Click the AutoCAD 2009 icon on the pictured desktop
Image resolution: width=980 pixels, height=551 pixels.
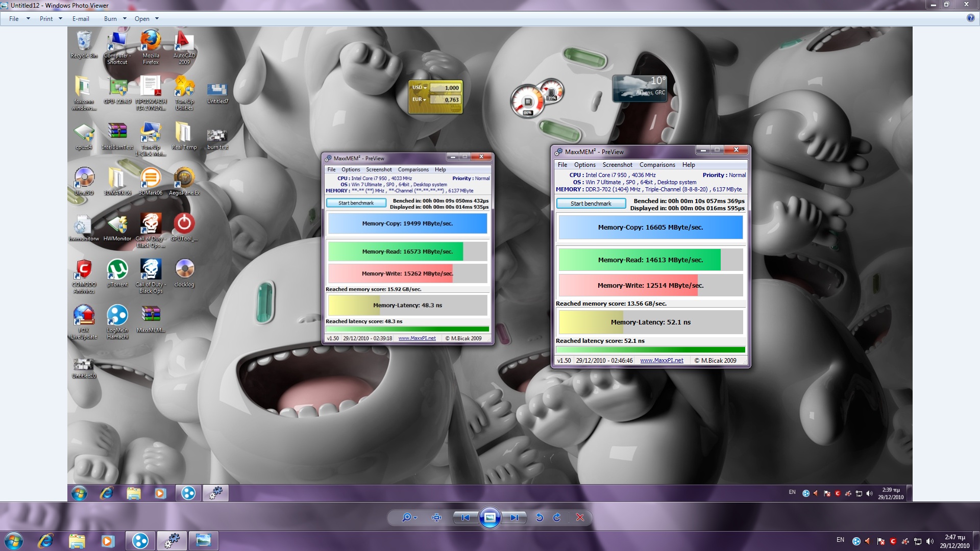point(184,47)
